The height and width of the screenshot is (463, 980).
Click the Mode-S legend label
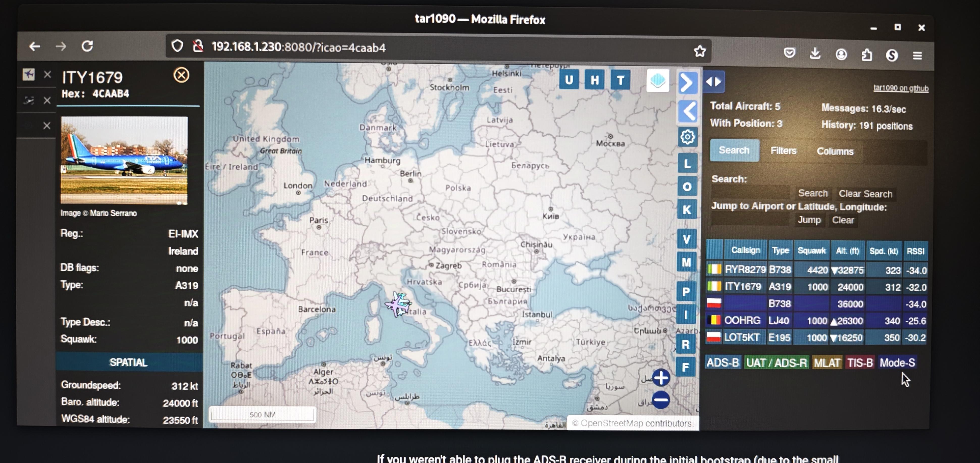click(897, 363)
